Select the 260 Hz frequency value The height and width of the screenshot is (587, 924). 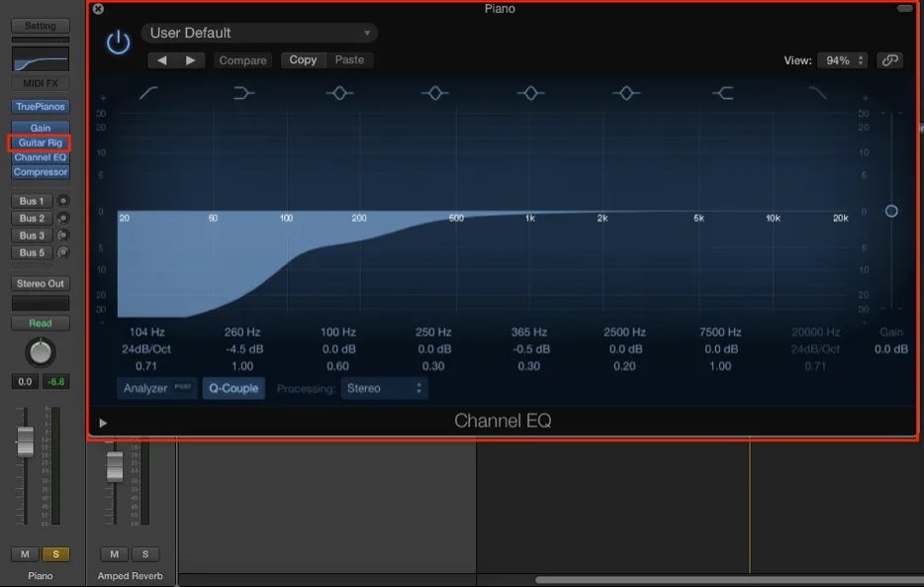[x=242, y=332]
